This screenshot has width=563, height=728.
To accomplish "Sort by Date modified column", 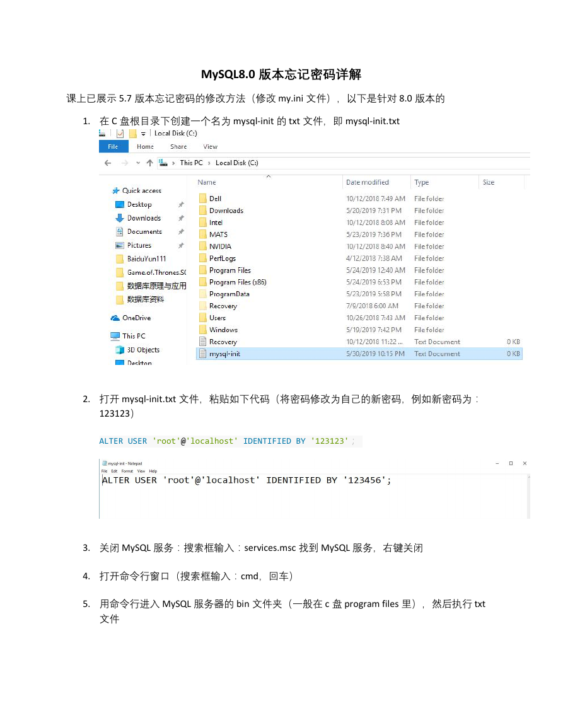I will tap(368, 182).
